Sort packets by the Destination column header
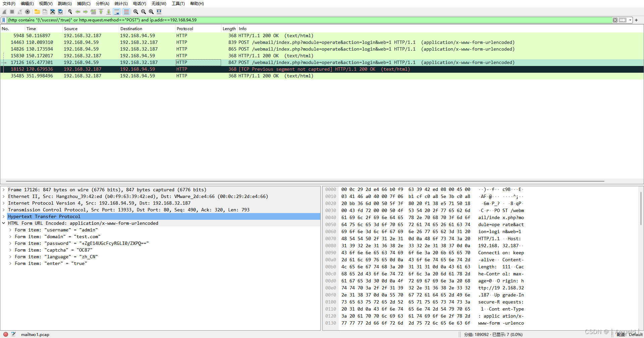The image size is (644, 338). click(x=147, y=29)
